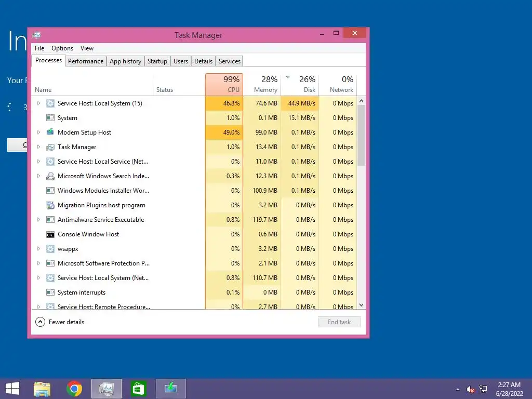Launch Google Chrome from the taskbar

pyautogui.click(x=74, y=389)
